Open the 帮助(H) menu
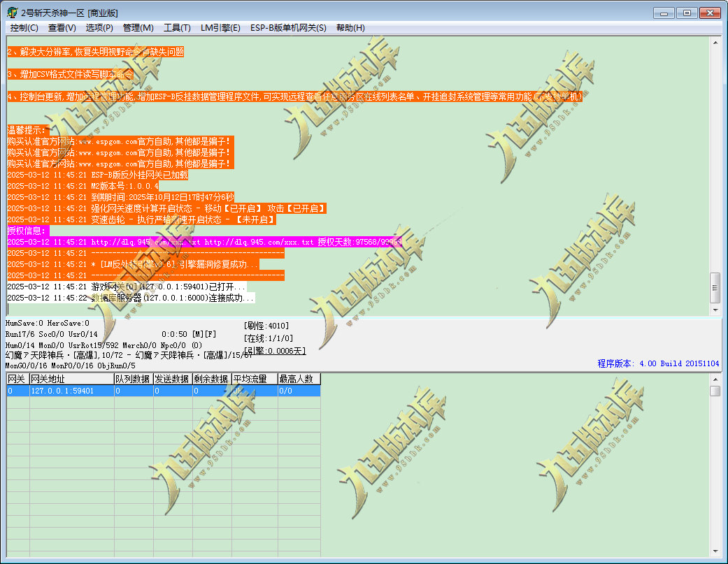This screenshot has height=564, width=728. point(350,28)
